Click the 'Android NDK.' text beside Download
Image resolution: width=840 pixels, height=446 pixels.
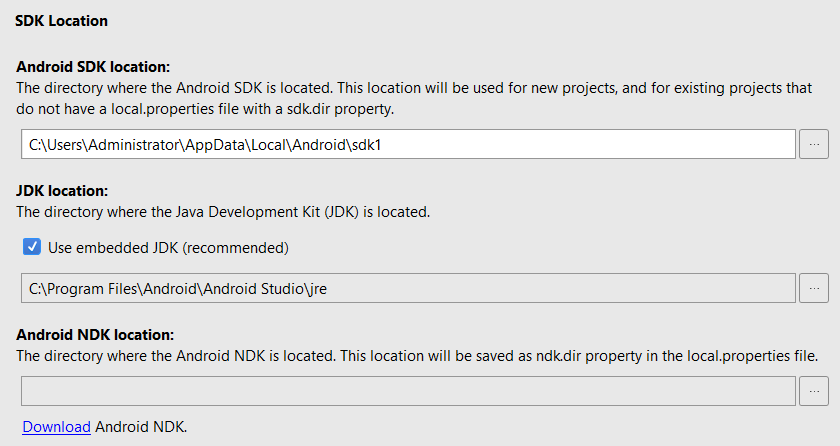click(141, 427)
